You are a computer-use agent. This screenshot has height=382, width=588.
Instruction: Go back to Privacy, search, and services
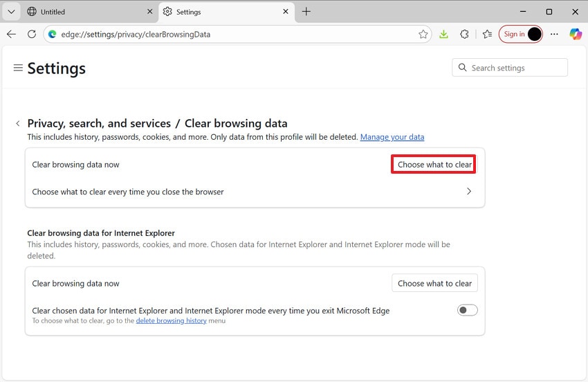pyautogui.click(x=18, y=124)
